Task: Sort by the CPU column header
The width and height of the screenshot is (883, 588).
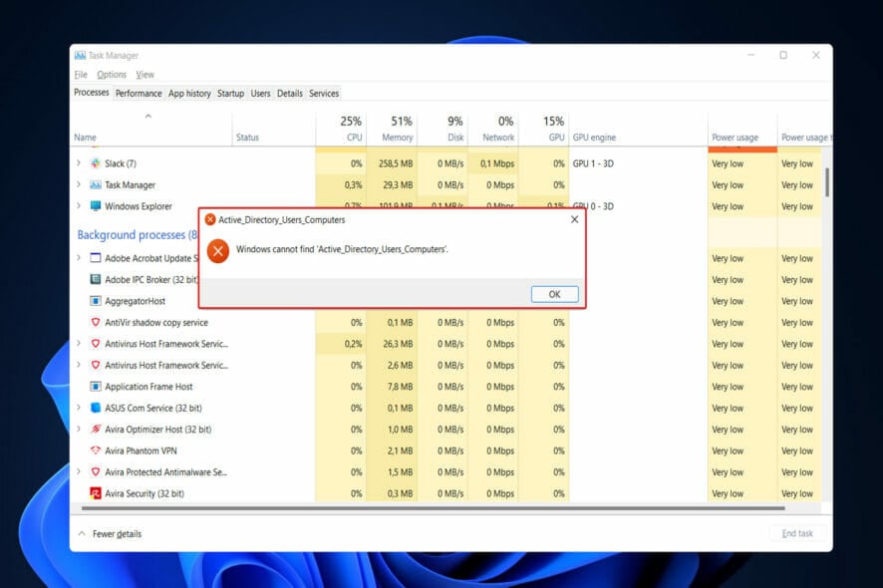Action: pyautogui.click(x=341, y=129)
